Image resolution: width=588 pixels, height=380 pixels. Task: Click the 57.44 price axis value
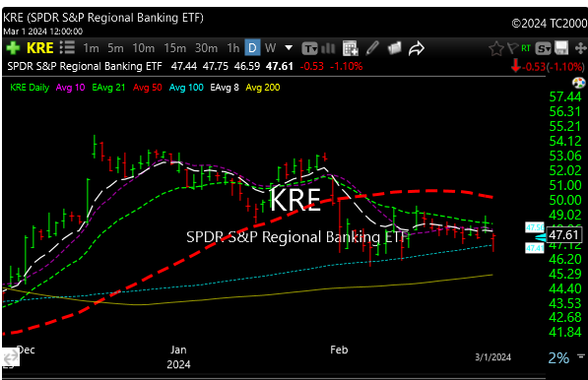(x=565, y=97)
